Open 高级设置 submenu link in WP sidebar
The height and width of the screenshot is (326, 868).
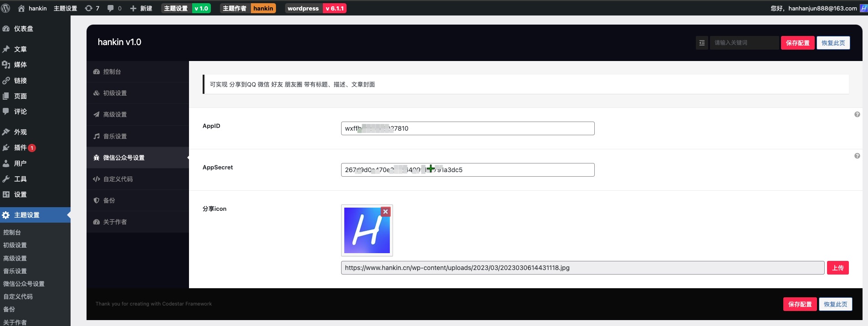[x=15, y=258]
